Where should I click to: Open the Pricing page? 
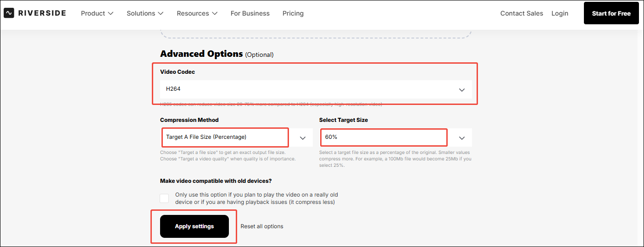tap(293, 13)
